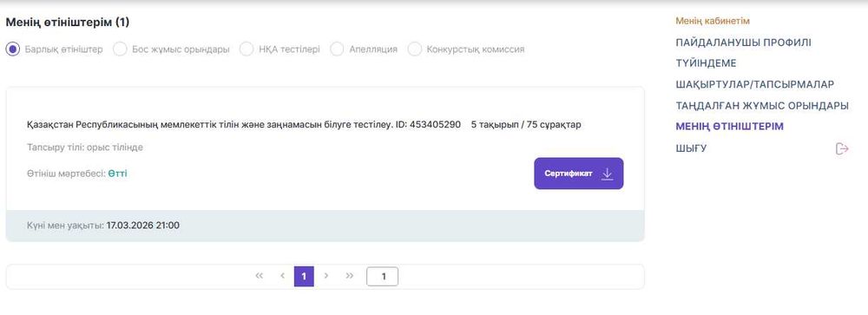Click the page number input field

click(383, 276)
